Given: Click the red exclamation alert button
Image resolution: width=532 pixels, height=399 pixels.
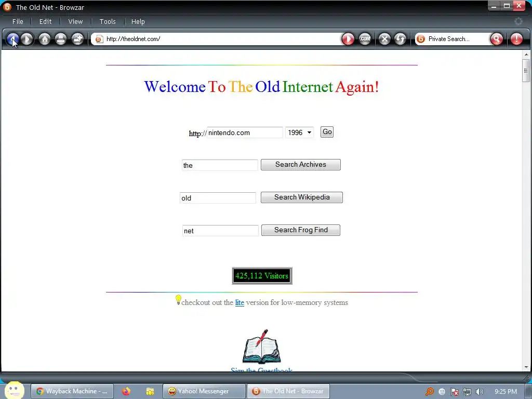Looking at the screenshot, I should point(517,39).
